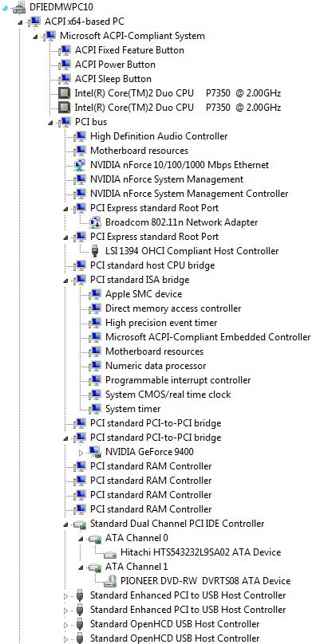Screen dimensions: 312x644
Task: Click the ACPI Fixed Feature Button icon
Action: (x=65, y=50)
